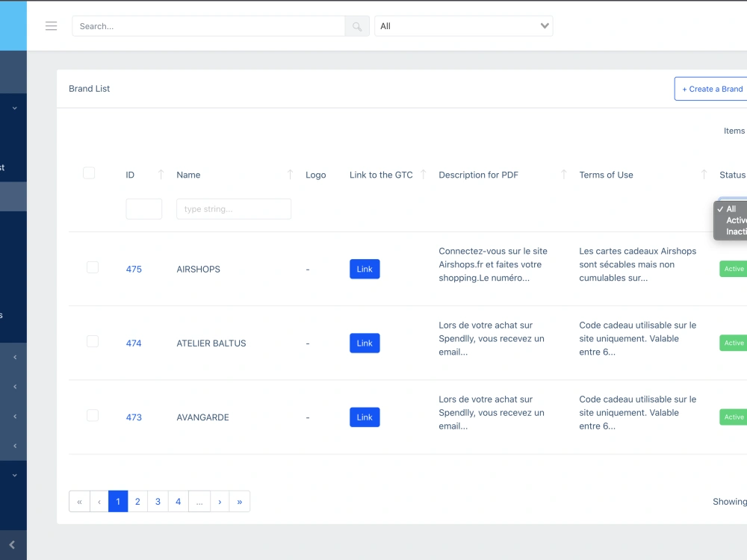This screenshot has width=747, height=560.
Task: Sort by Terms of Use arrow
Action: click(704, 175)
